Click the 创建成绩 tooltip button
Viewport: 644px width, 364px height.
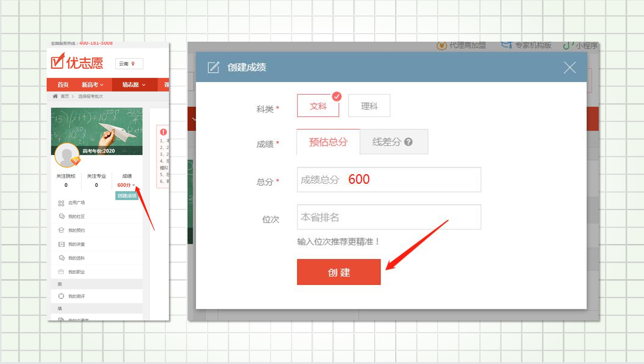(127, 196)
